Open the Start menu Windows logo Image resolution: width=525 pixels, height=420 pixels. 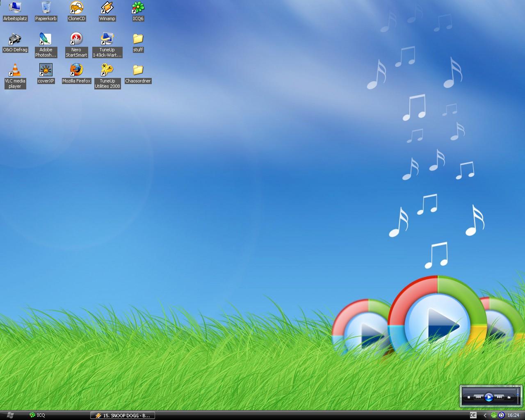pyautogui.click(x=10, y=415)
